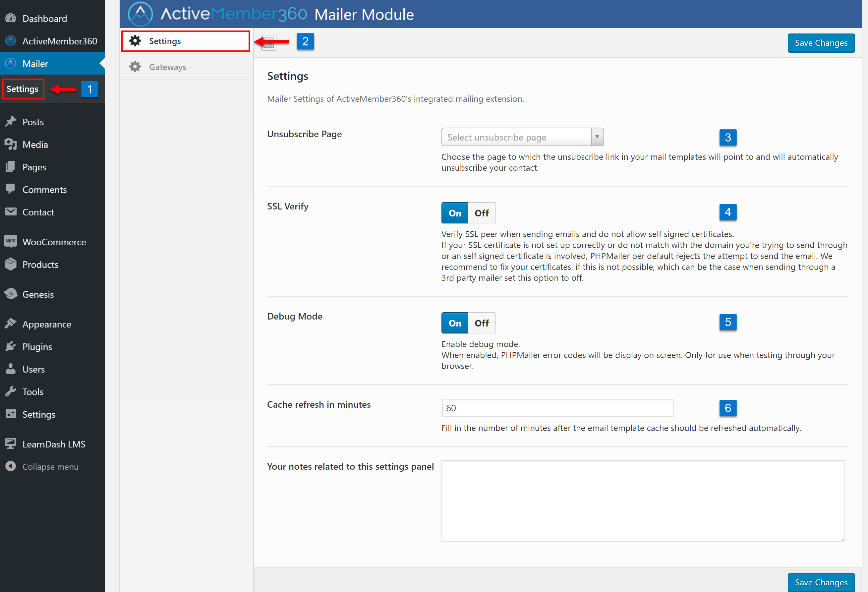Turn SSL Verify Off
This screenshot has height=592, width=868.
482,213
